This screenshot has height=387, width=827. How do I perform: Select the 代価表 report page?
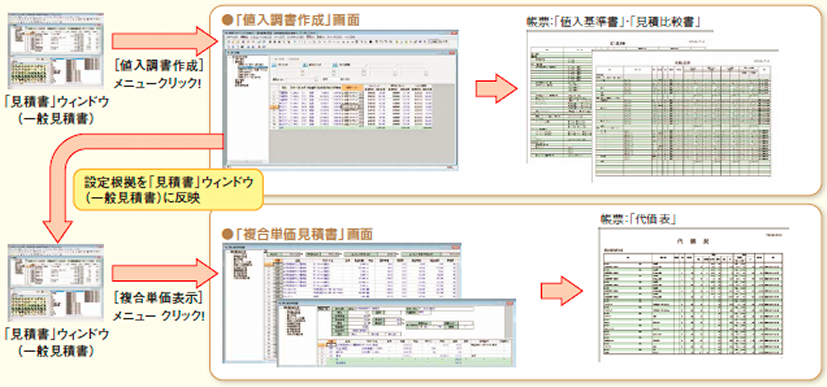pos(694,295)
